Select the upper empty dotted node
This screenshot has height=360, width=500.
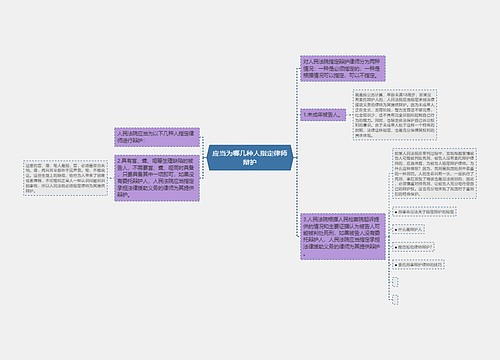pyautogui.click(x=395, y=282)
